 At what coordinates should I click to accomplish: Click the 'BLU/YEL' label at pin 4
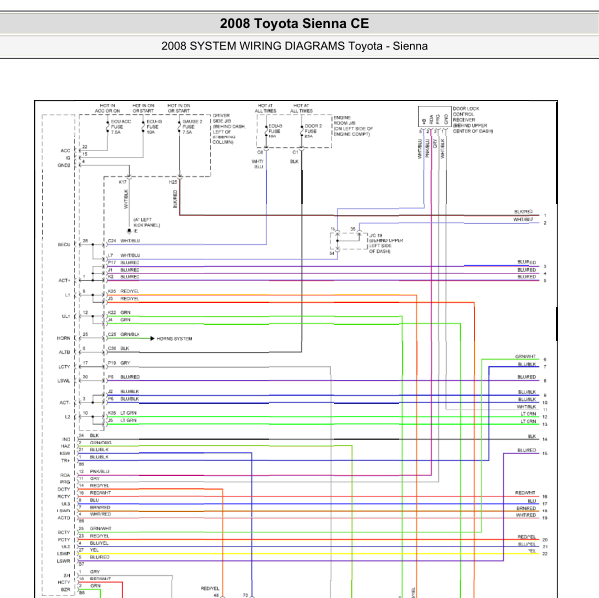[99, 543]
